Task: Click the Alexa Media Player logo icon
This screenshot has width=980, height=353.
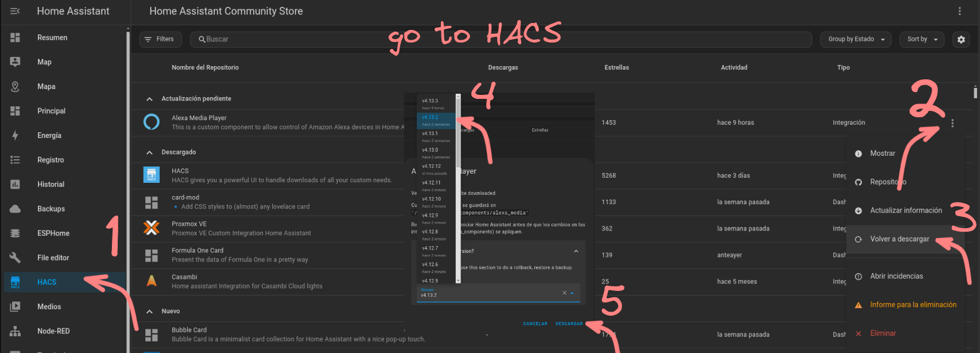Action: click(152, 122)
